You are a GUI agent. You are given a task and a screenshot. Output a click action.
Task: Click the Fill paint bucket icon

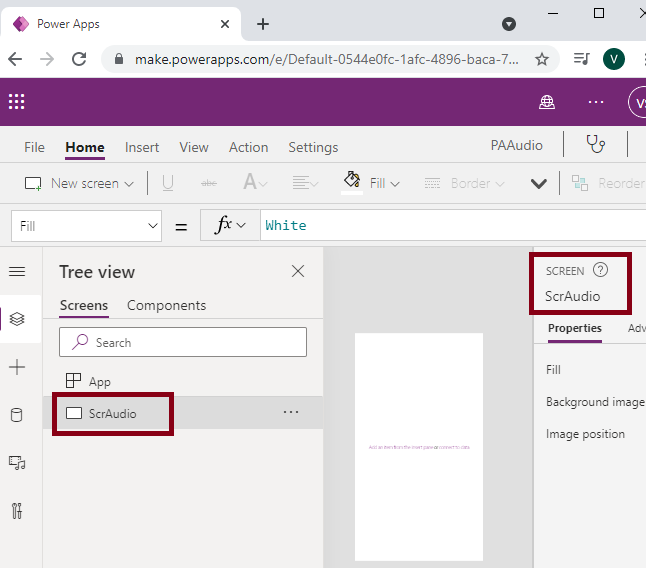[x=352, y=180]
